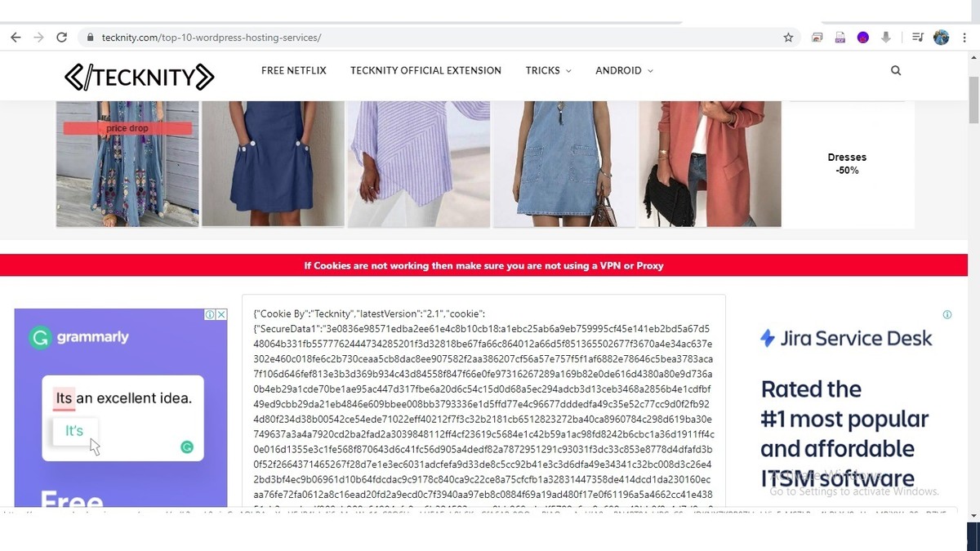Open Chrome three-dot menu
This screenshot has width=980, height=551.
pyautogui.click(x=964, y=38)
